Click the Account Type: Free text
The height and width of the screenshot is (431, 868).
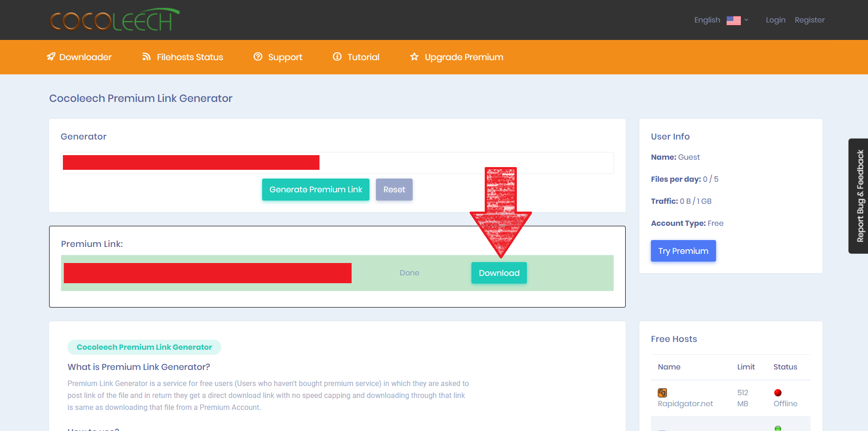coord(687,224)
